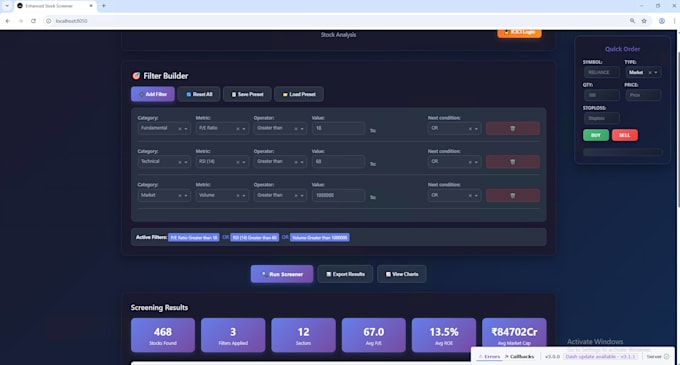Click the Add Filter button
The width and height of the screenshot is (680, 365).
coord(153,94)
